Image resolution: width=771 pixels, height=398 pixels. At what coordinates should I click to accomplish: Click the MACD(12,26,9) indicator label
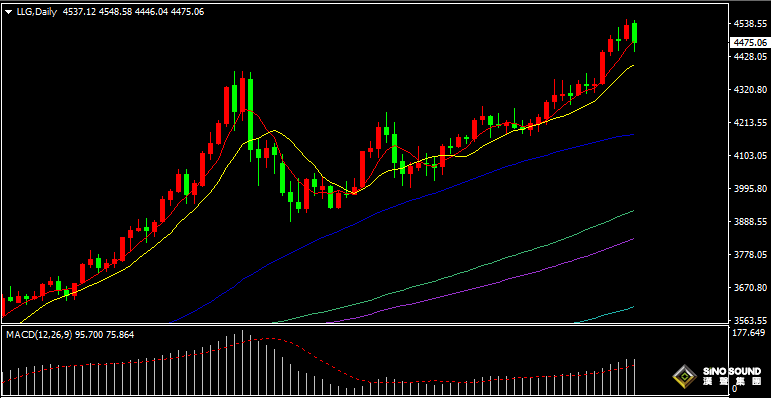pos(39,335)
